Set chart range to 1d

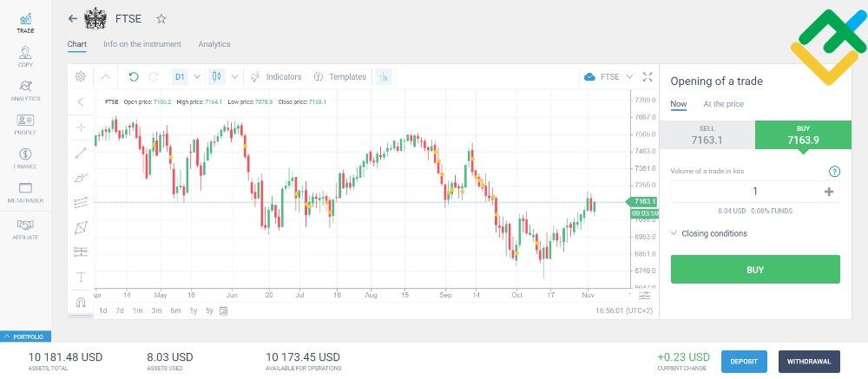(103, 311)
